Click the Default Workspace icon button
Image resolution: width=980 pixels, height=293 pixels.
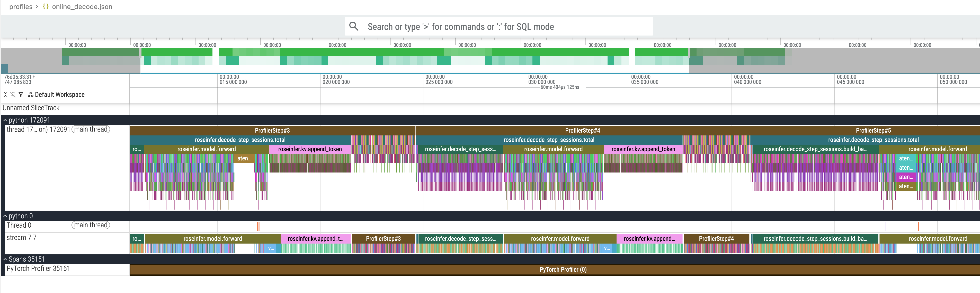click(30, 94)
